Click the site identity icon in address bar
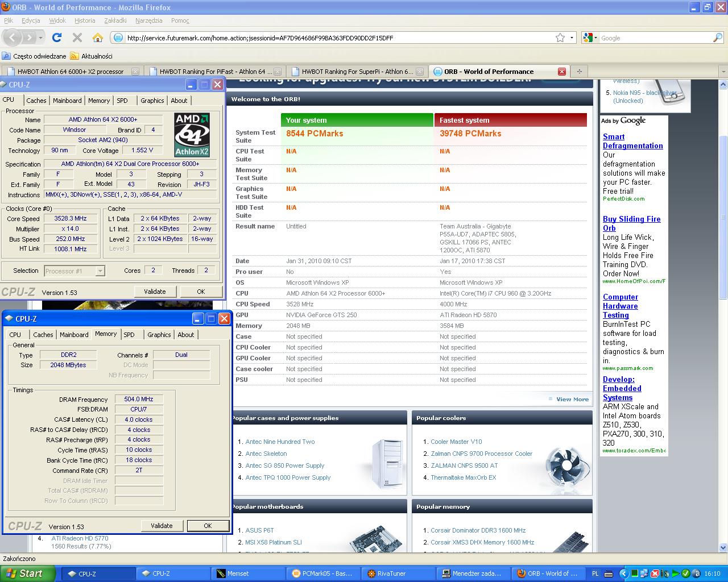 click(118, 38)
